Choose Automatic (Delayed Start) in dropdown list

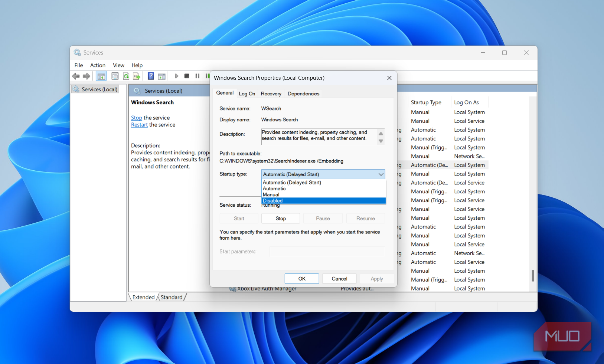[323, 183]
